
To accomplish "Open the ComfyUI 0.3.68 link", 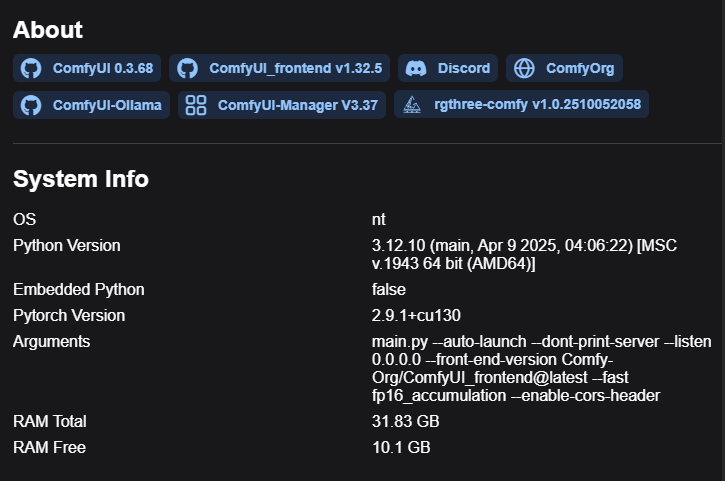I will point(103,68).
